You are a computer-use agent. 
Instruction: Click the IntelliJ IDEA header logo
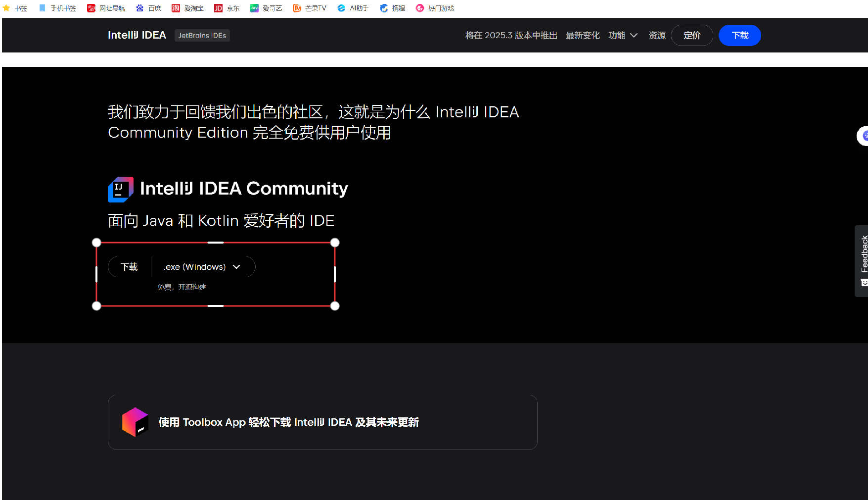pos(137,35)
